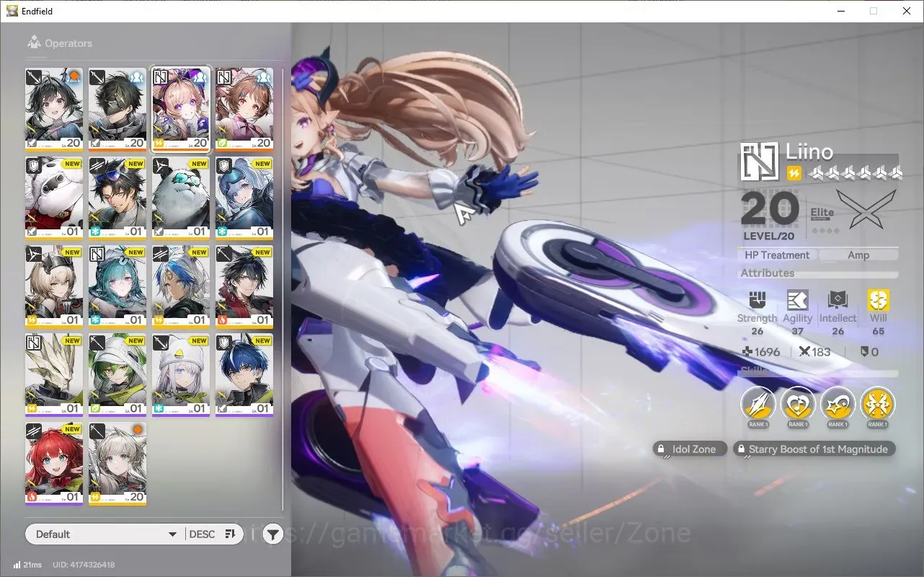This screenshot has height=577, width=924.
Task: Select the dark-skinned operator with blue-white hair
Action: (x=181, y=286)
